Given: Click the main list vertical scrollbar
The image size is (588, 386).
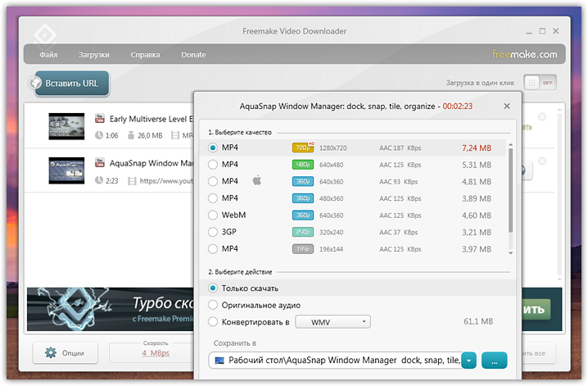Looking at the screenshot, I should coord(559,194).
